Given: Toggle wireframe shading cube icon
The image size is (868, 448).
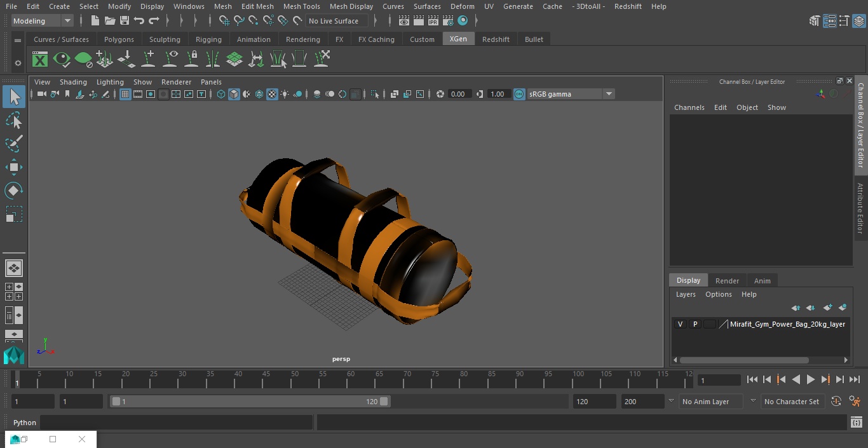Looking at the screenshot, I should click(x=221, y=94).
